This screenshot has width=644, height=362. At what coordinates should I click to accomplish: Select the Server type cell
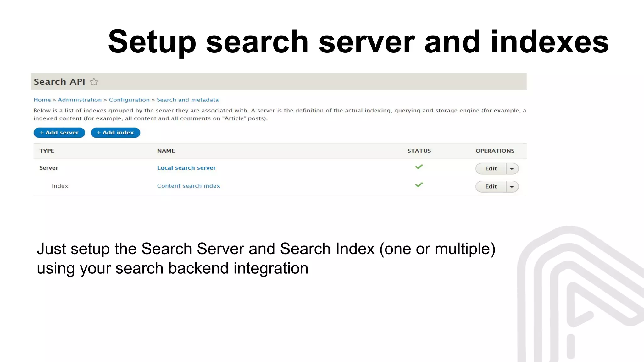[49, 168]
